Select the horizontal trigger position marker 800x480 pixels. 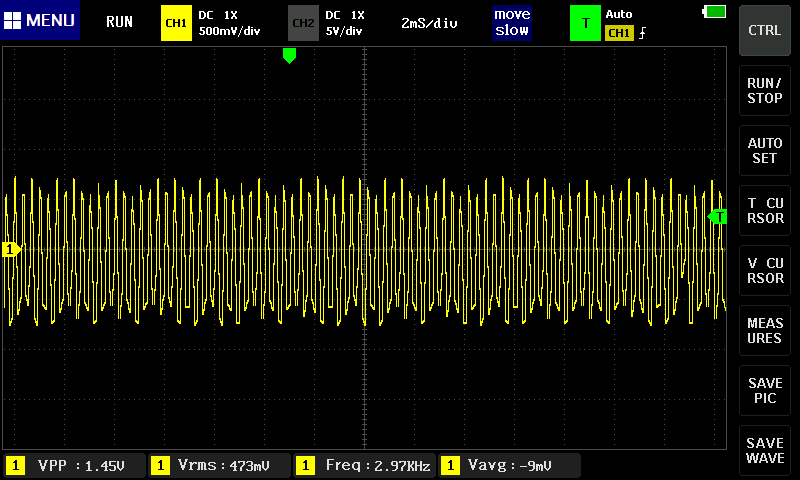click(x=289, y=56)
